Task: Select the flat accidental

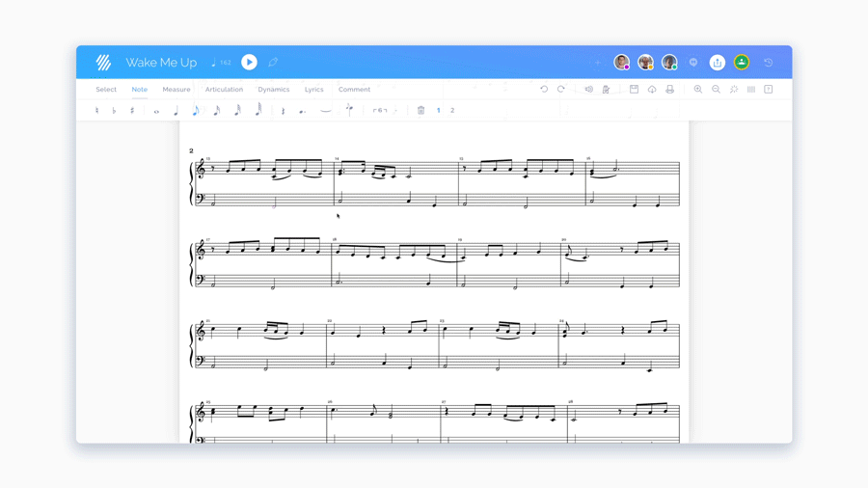Action: tap(114, 111)
